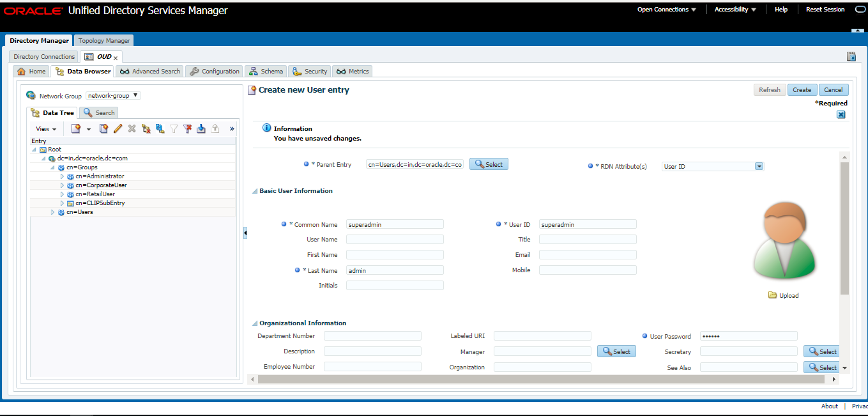
Task: Click the Create button
Action: 802,90
